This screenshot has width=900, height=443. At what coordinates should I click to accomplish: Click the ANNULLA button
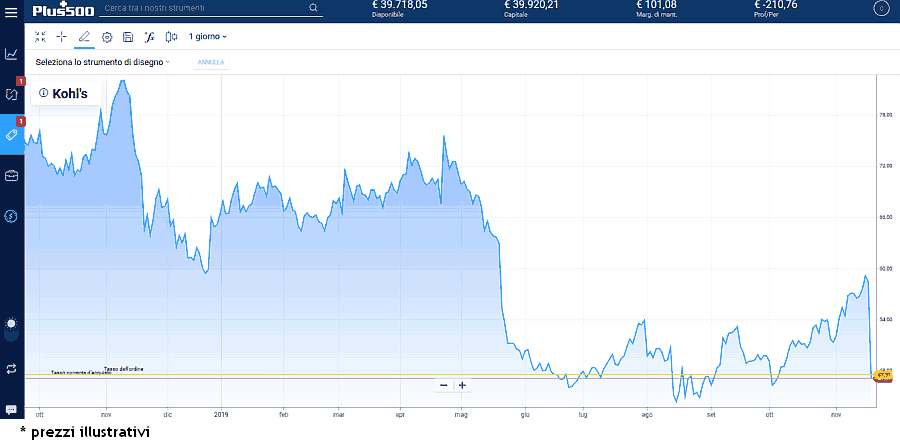[x=211, y=62]
